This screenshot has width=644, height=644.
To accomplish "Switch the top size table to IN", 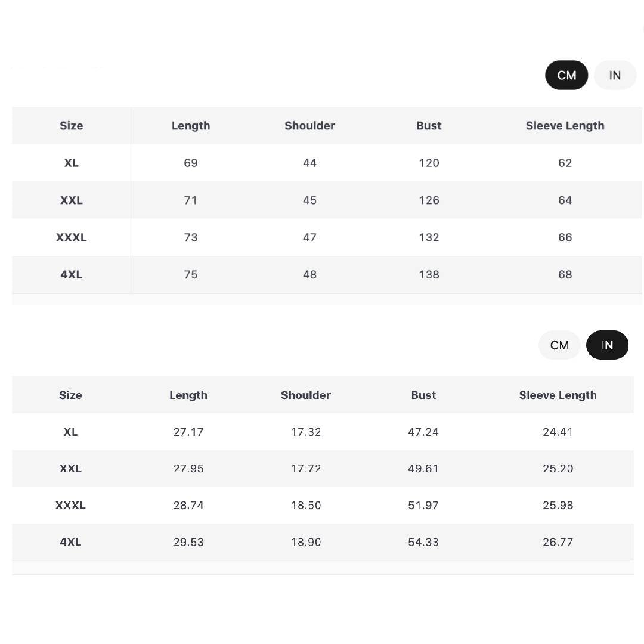I will point(615,75).
